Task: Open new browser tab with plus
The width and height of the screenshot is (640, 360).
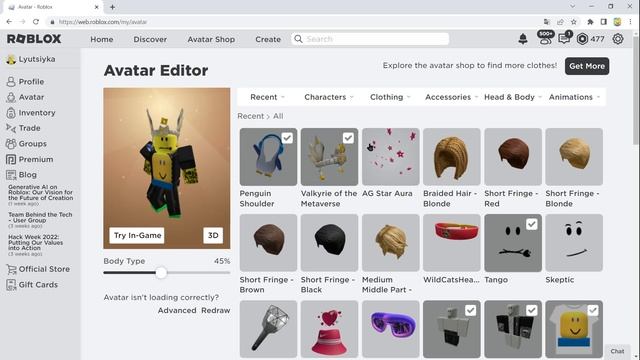Action: 112,7
